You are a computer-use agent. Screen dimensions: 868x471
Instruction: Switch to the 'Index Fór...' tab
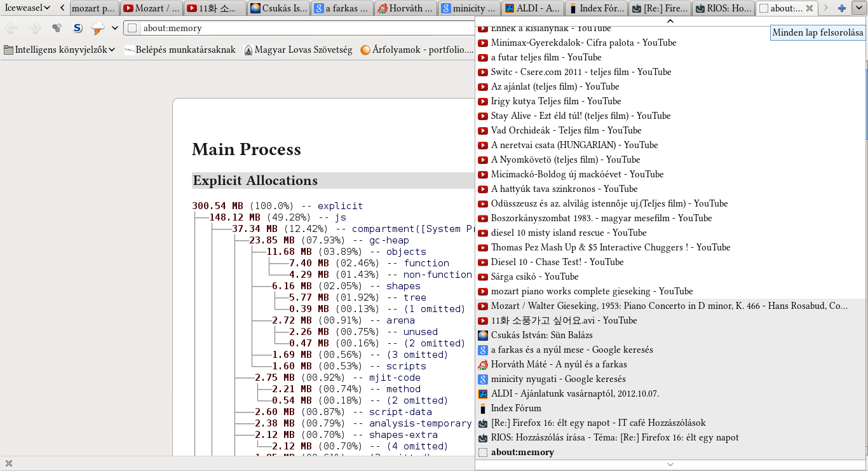(596, 8)
